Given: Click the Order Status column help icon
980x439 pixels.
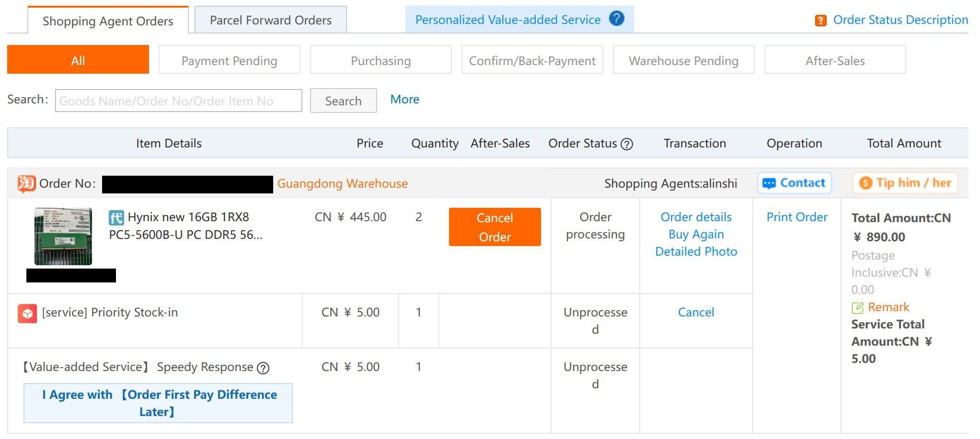Looking at the screenshot, I should [x=627, y=144].
